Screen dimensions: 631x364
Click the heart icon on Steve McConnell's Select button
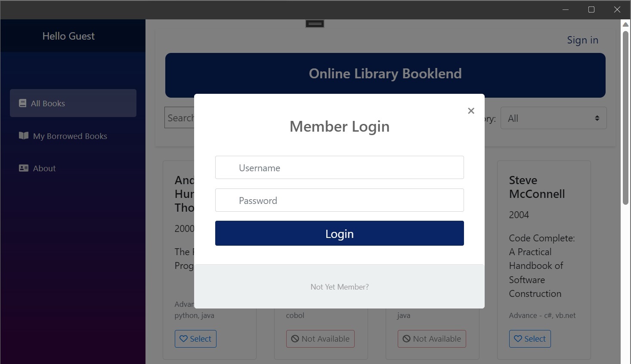coord(518,339)
